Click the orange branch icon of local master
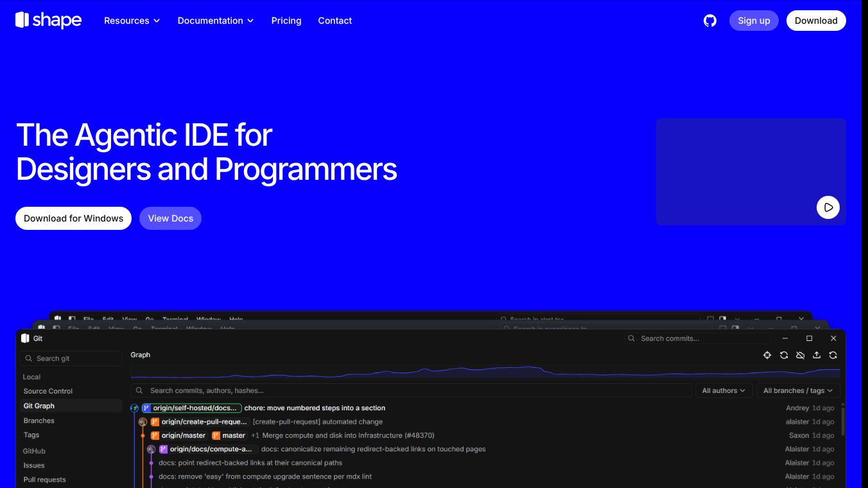The height and width of the screenshot is (488, 868). (216, 435)
